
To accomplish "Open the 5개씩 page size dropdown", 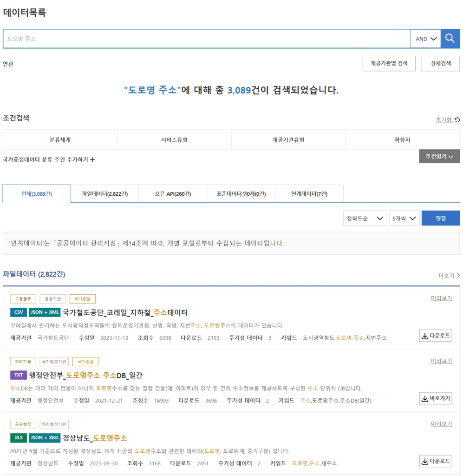I will [404, 218].
